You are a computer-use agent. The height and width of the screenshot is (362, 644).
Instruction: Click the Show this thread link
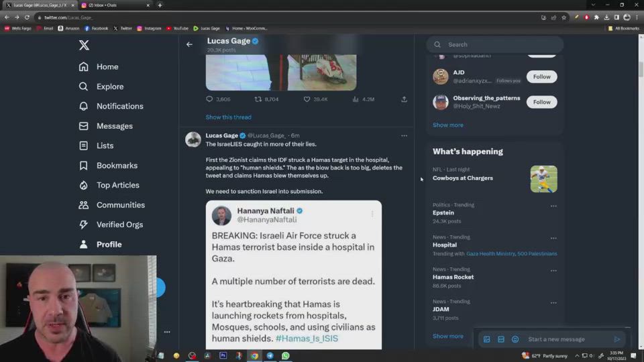(228, 117)
